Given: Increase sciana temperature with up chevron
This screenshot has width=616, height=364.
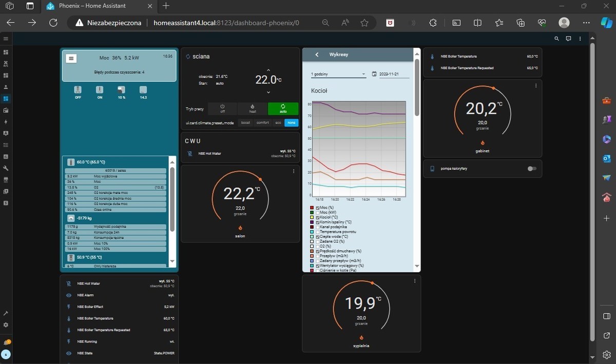Looking at the screenshot, I should click(268, 70).
